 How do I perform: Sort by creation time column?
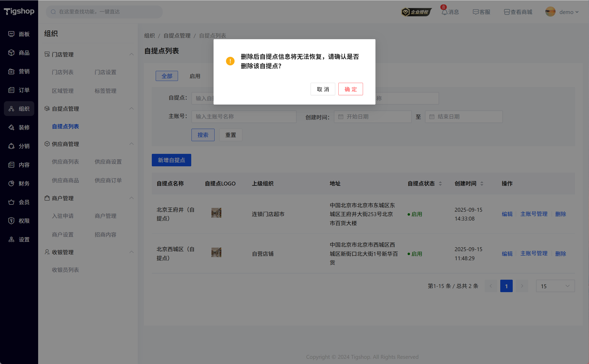pyautogui.click(x=482, y=183)
